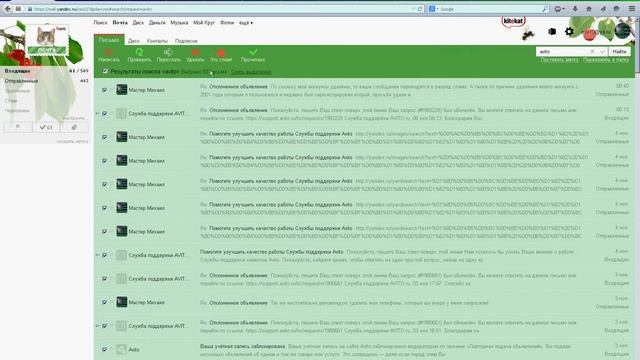Filter messages with attachments via paperclip button
Viewport: 640px width, 360px height.
(x=74, y=127)
